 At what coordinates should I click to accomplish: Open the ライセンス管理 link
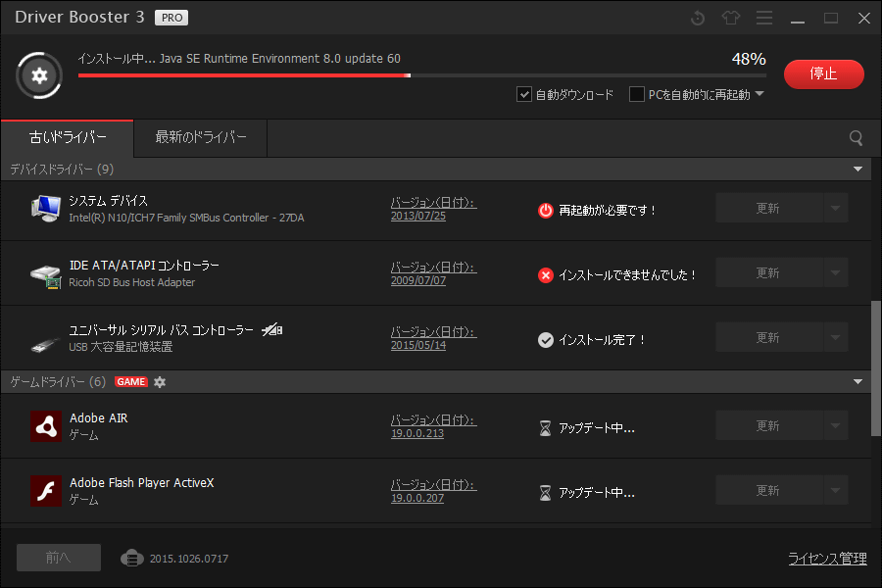pos(827,559)
